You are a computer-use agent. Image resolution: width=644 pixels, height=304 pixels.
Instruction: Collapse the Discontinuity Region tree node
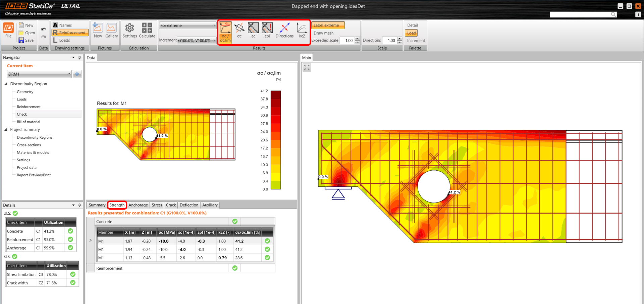pyautogui.click(x=6, y=84)
